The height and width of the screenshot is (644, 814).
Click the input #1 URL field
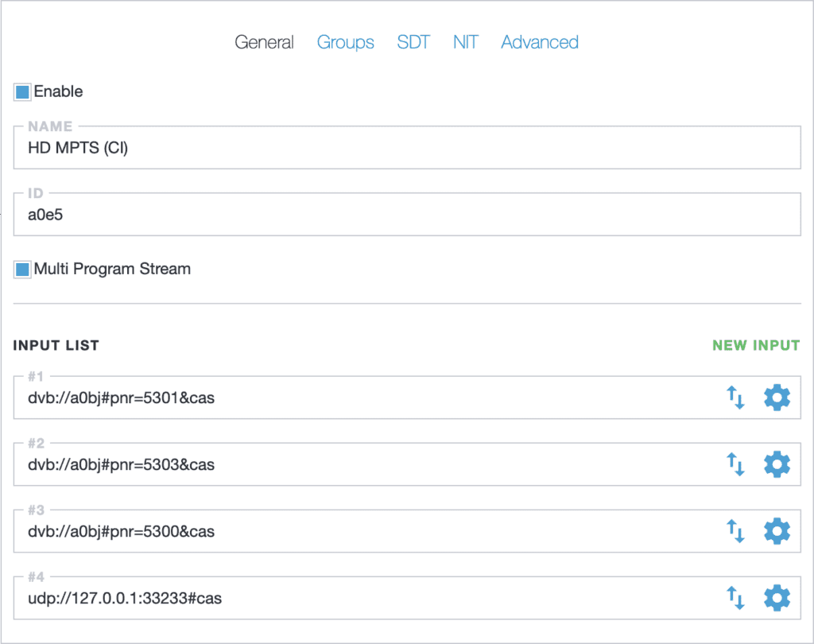click(x=318, y=398)
